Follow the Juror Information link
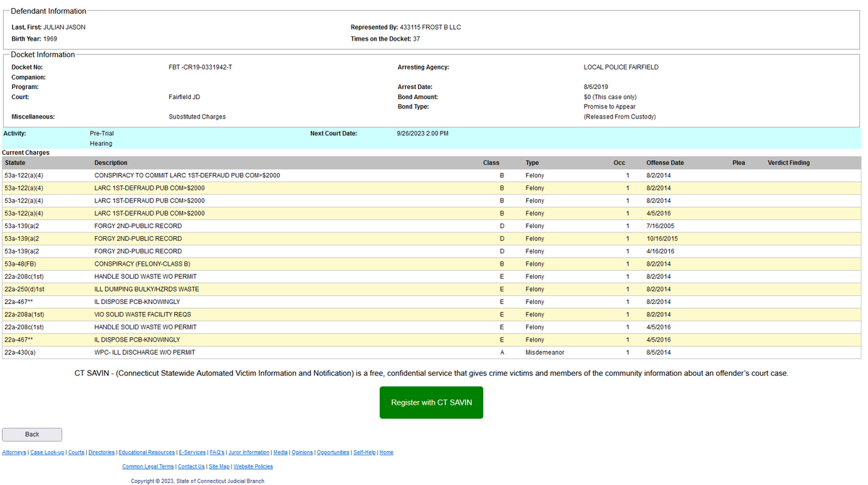 [249, 452]
